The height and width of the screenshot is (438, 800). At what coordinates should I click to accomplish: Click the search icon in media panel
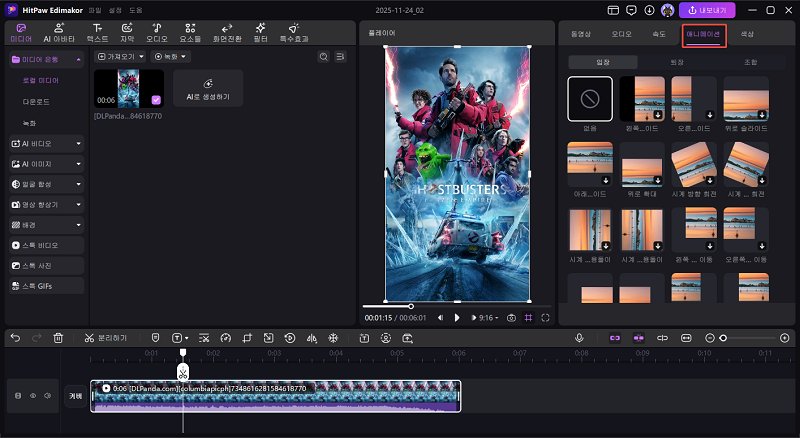[323, 57]
